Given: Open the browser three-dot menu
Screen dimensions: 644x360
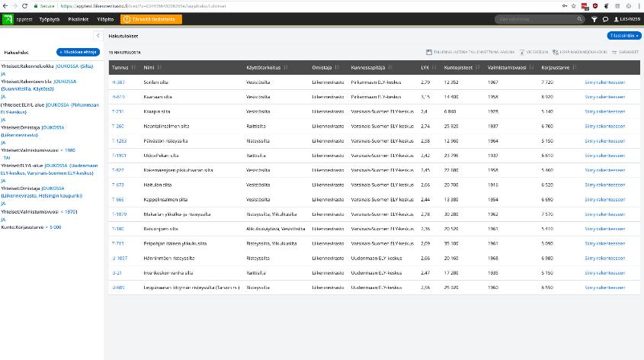Looking at the screenshot, I should coord(639,6).
